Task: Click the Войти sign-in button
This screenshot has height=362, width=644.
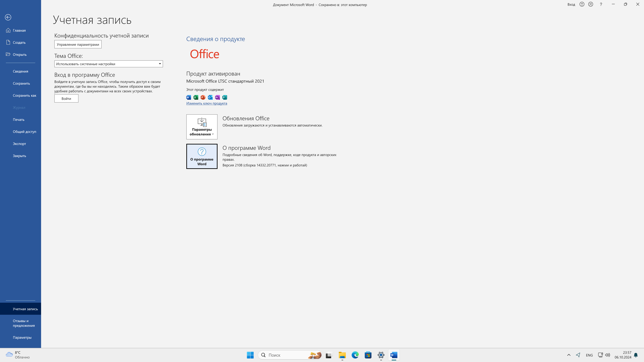Action: (x=66, y=98)
